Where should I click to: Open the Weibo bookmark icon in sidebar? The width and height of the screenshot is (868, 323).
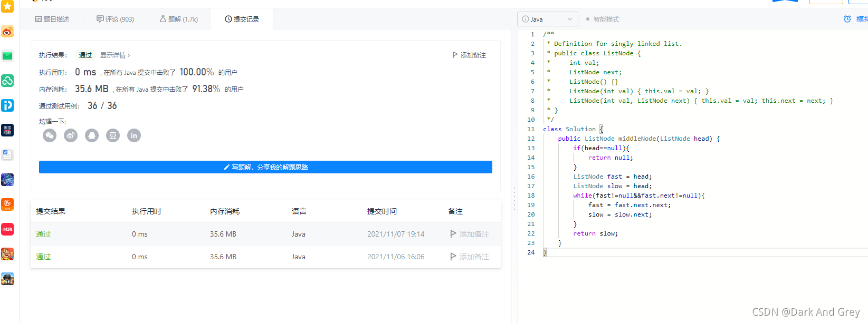click(7, 32)
